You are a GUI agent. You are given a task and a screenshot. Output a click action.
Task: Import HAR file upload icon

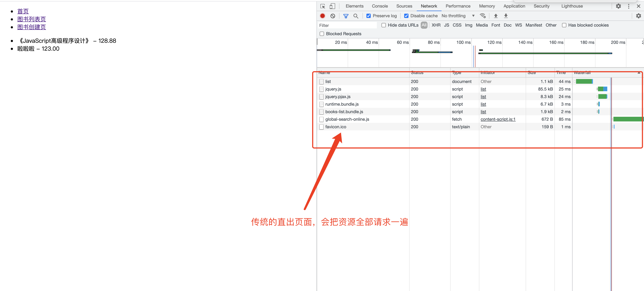click(496, 16)
